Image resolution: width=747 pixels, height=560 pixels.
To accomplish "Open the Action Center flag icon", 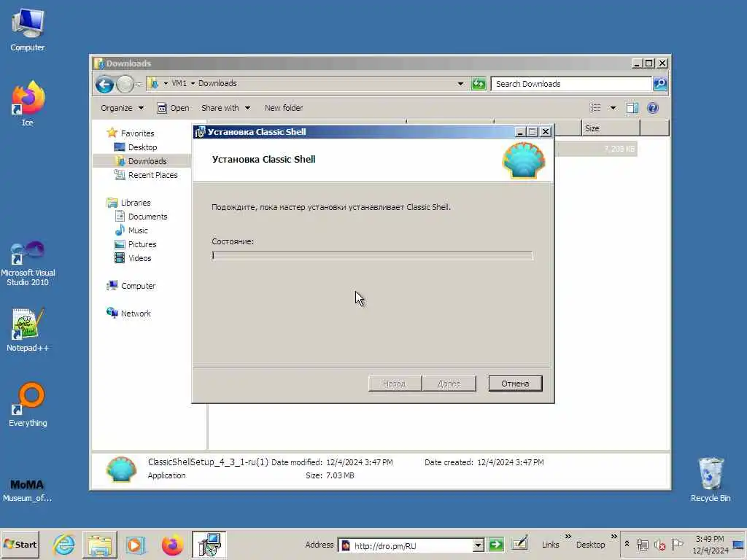I will (677, 544).
